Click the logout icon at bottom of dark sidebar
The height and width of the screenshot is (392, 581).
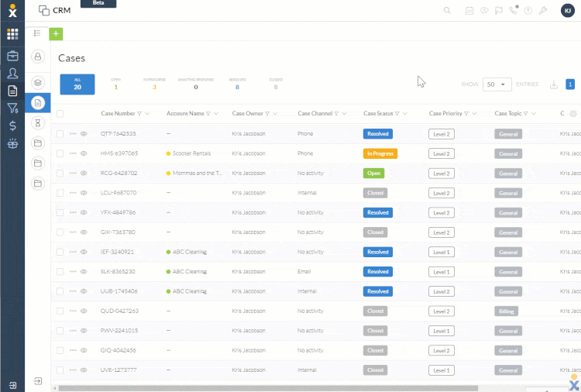point(12,385)
